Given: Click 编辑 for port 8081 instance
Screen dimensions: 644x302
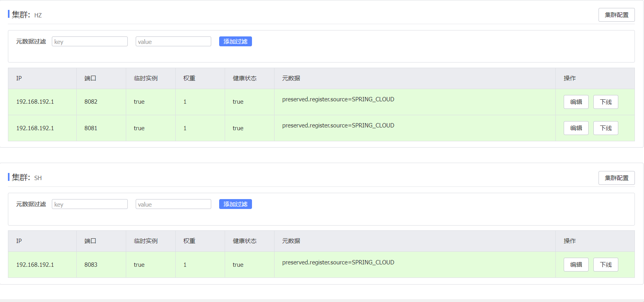Looking at the screenshot, I should 576,128.
